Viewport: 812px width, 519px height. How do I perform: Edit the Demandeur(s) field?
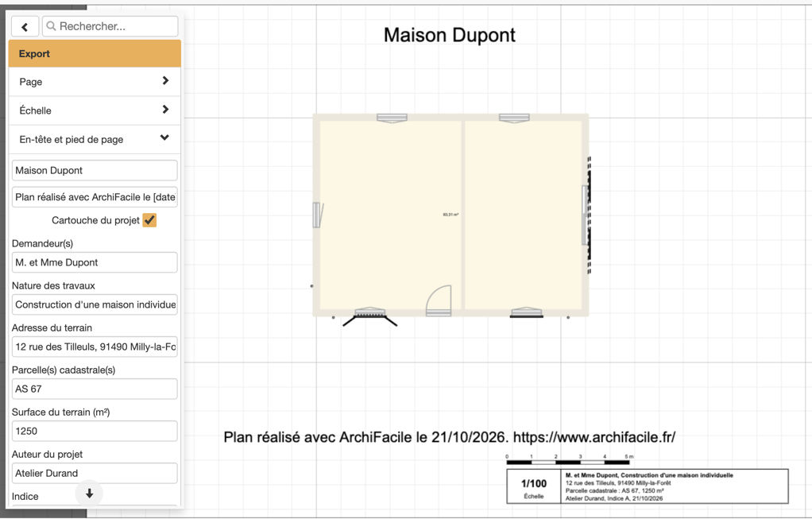coord(95,262)
